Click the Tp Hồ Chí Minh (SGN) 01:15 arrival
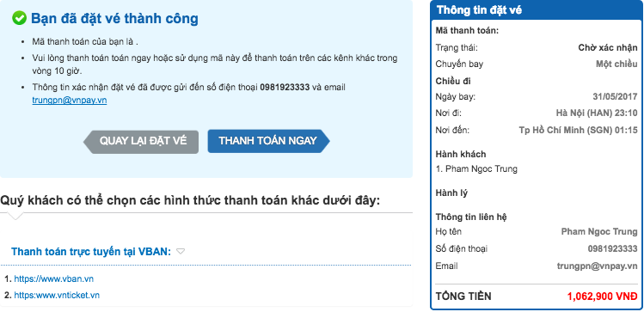Image resolution: width=644 pixels, height=312 pixels. tap(578, 131)
